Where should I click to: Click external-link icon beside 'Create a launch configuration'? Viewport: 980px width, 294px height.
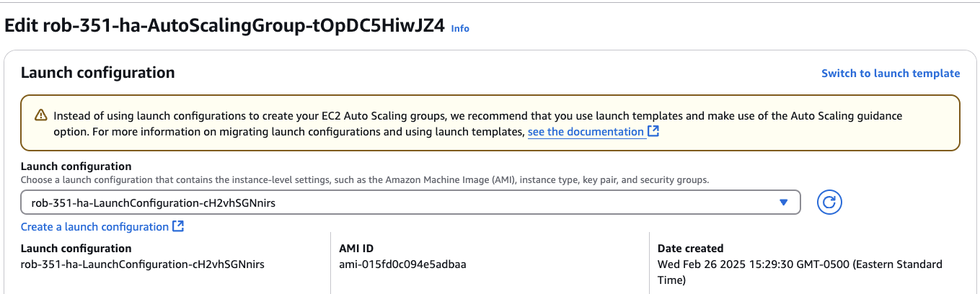coord(178,226)
